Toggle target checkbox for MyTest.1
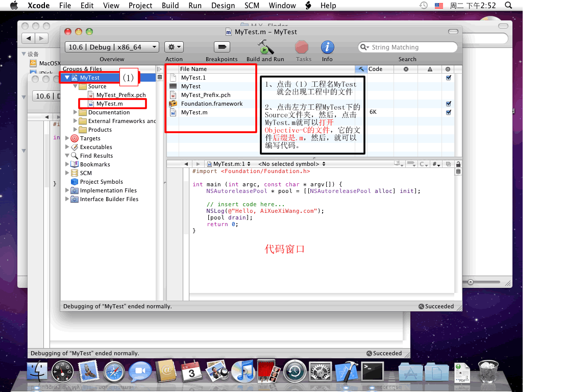The height and width of the screenshot is (392, 588). (449, 78)
